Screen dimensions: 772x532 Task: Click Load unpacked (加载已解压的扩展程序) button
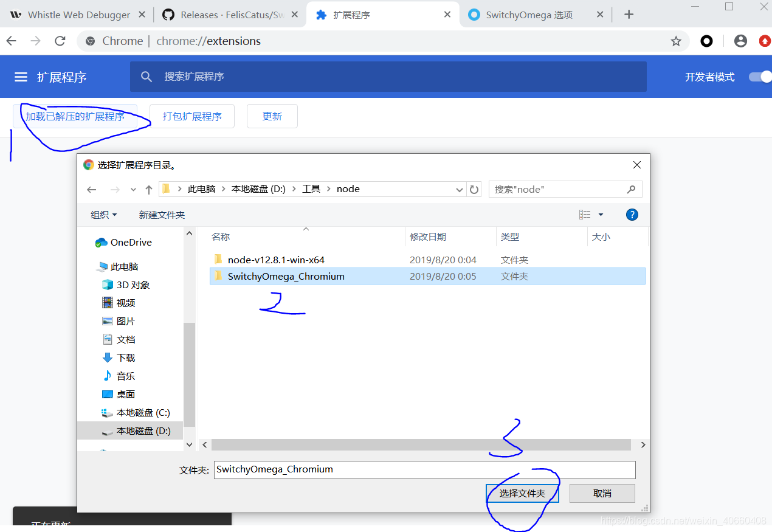(75, 116)
